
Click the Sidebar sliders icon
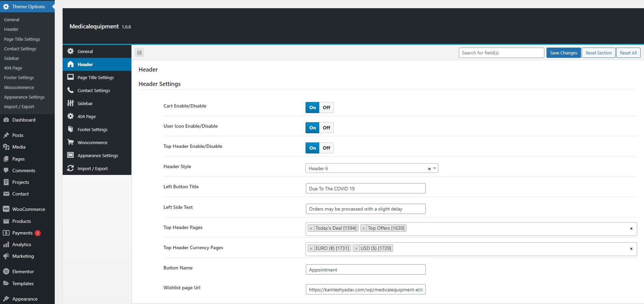[x=70, y=103]
